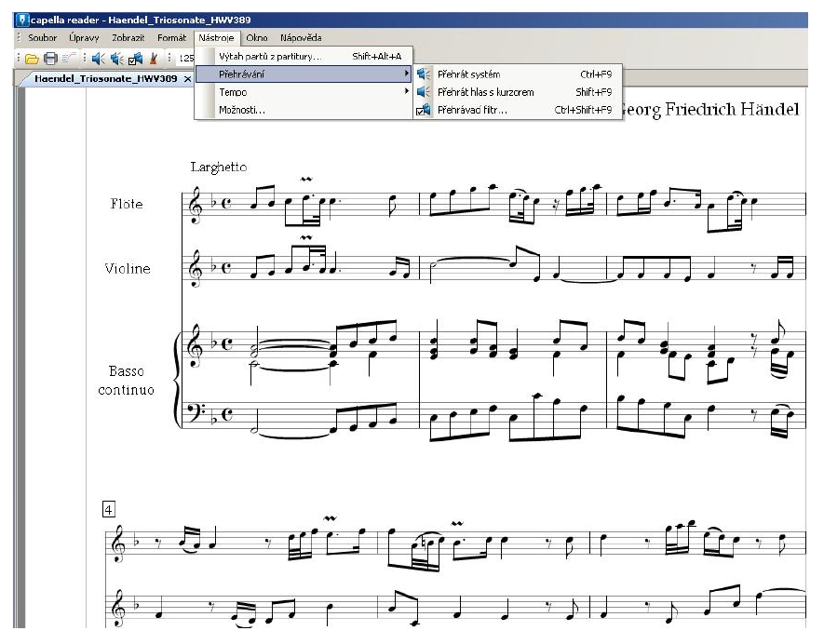Image resolution: width=824 pixels, height=644 pixels.
Task: Click the Basso continuo staff label
Action: (126, 381)
